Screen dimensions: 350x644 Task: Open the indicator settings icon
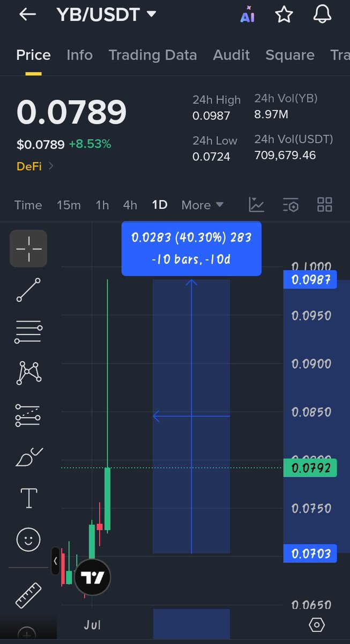[291, 204]
